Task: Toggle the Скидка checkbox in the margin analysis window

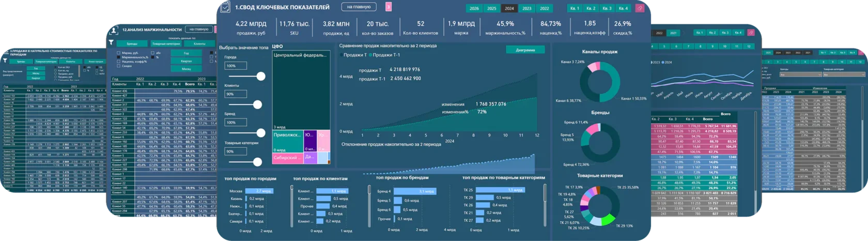Action: tap(118, 66)
